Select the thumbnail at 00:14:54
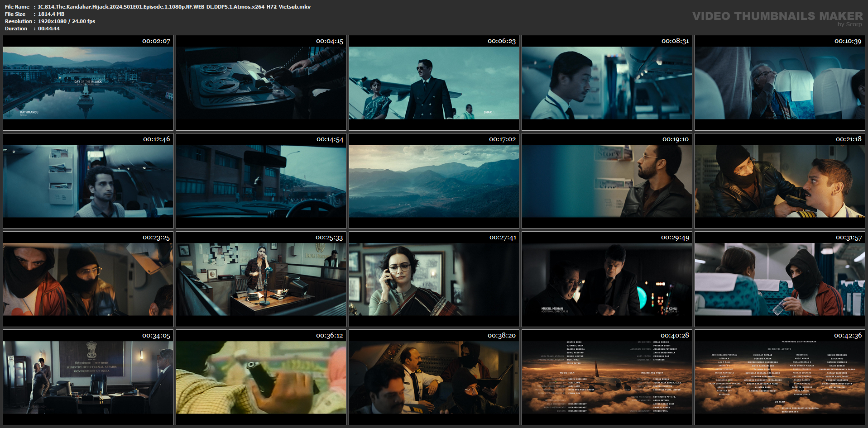 (x=261, y=181)
